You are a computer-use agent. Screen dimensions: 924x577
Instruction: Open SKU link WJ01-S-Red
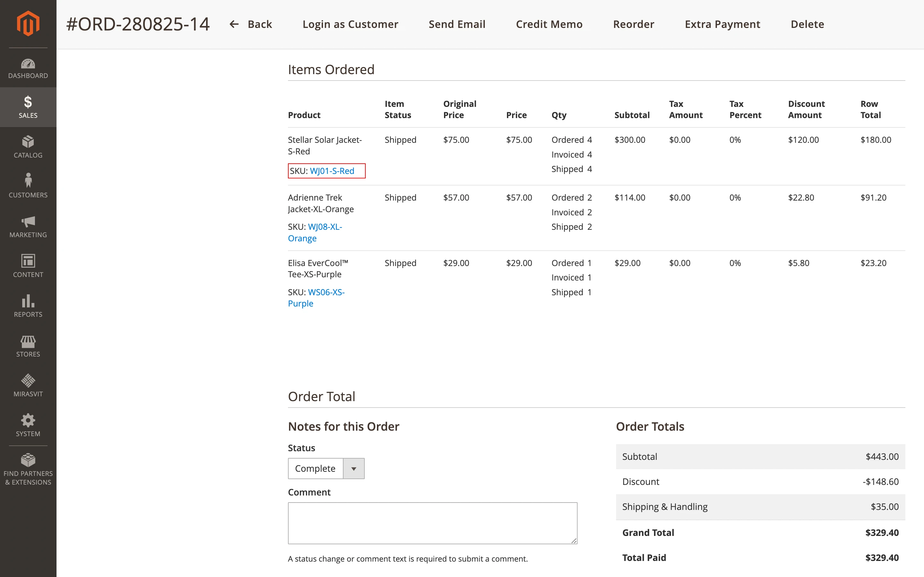pyautogui.click(x=332, y=171)
